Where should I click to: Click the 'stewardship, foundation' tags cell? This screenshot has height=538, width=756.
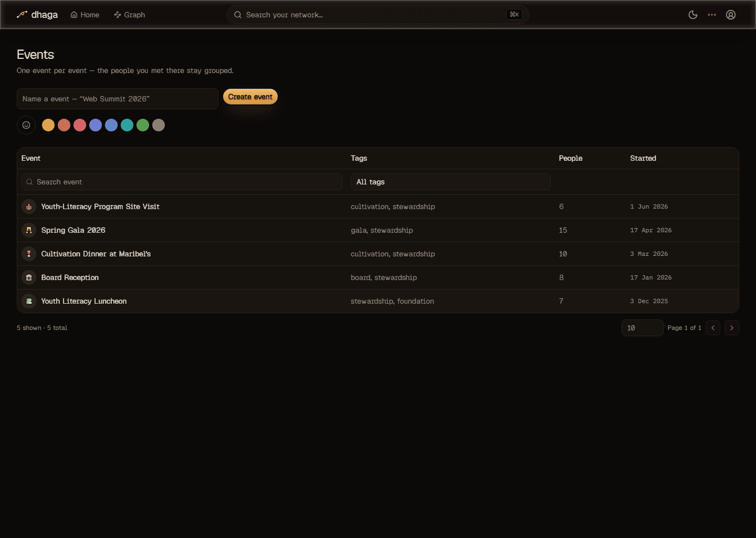click(x=392, y=301)
